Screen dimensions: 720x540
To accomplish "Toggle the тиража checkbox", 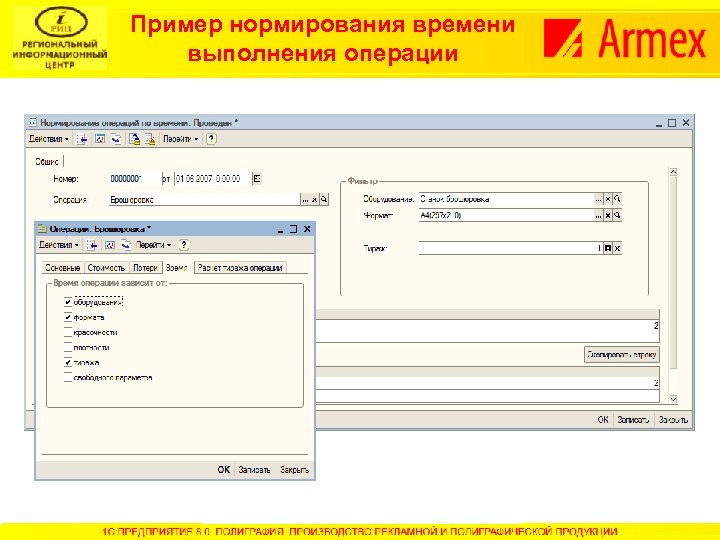I will coord(68,363).
